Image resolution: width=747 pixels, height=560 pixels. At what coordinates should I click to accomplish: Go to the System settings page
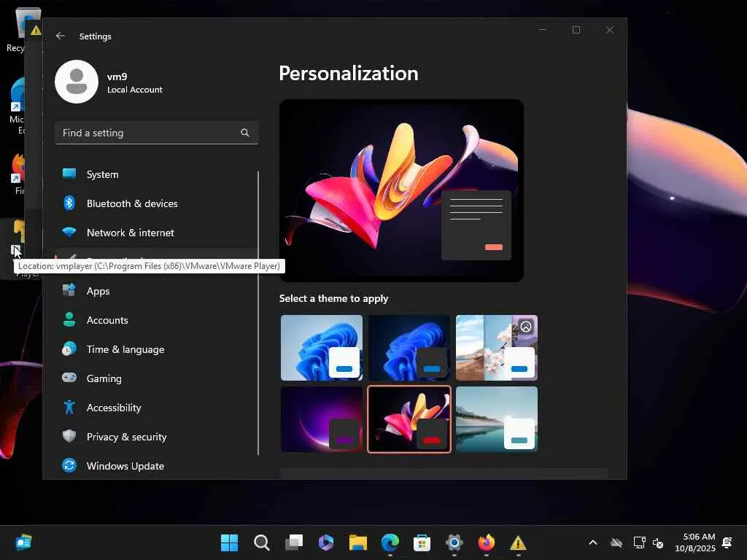point(102,174)
